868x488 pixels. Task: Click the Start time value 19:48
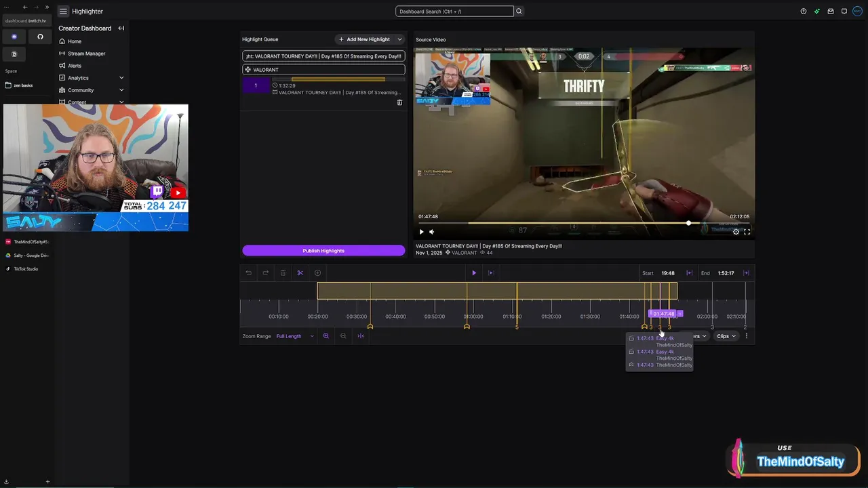[668, 273]
